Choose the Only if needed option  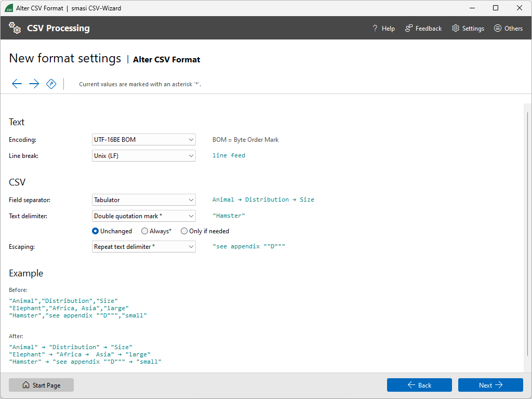tap(184, 231)
